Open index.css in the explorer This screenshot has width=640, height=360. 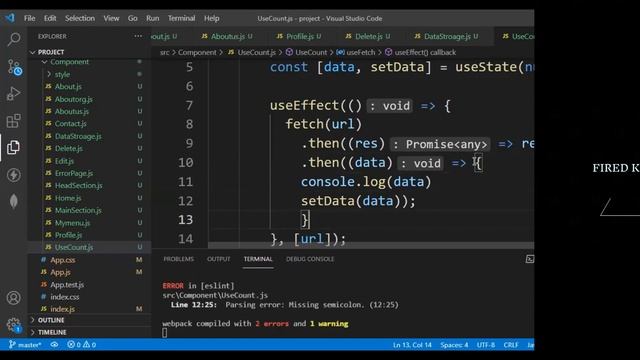[x=64, y=297]
